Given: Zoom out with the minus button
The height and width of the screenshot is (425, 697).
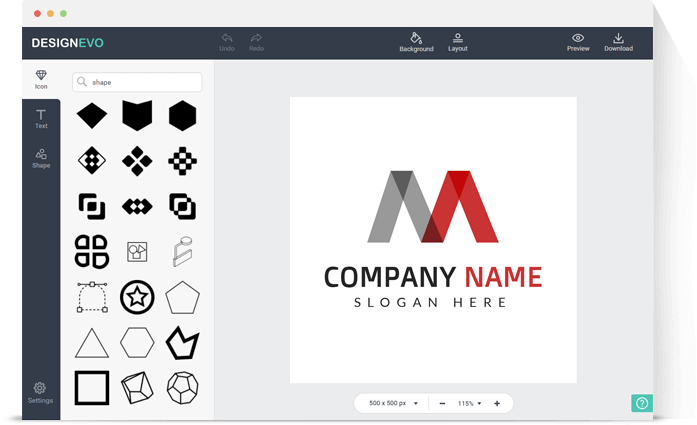Looking at the screenshot, I should [442, 403].
